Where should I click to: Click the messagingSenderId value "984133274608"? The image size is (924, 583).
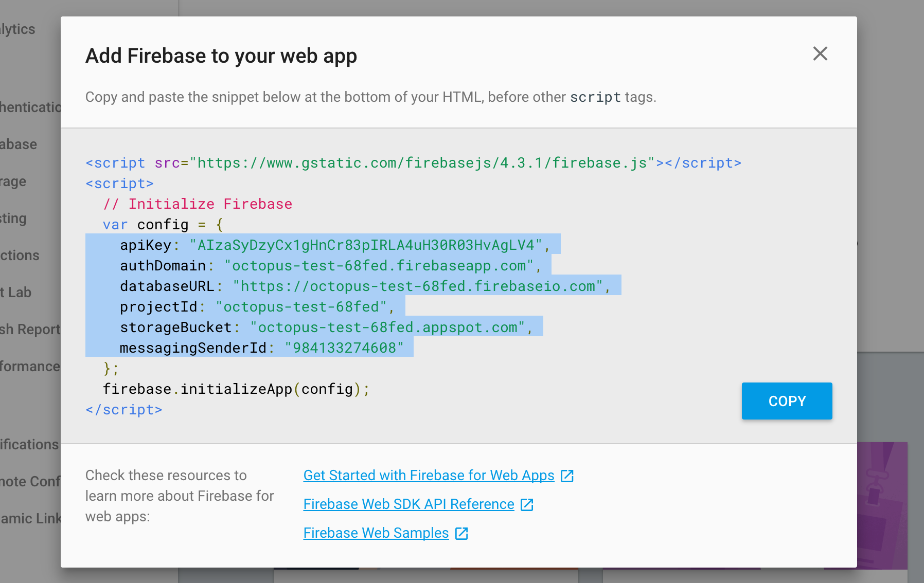coord(344,348)
